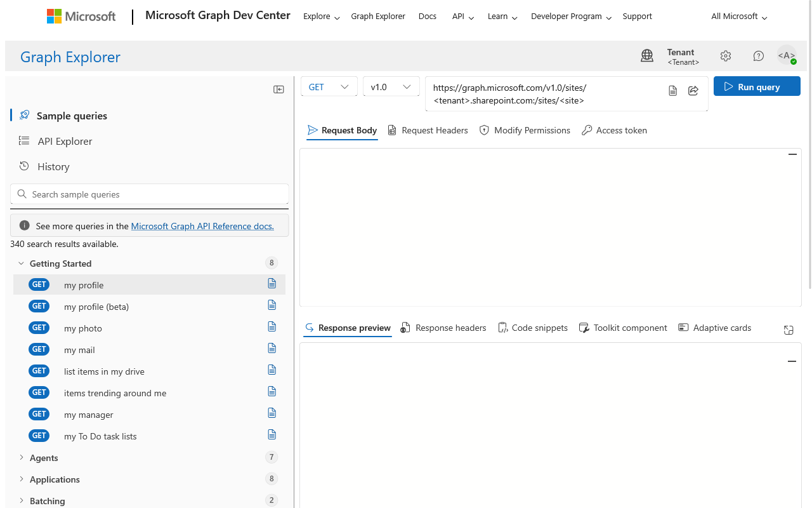The height and width of the screenshot is (508, 812).
Task: Open Microsoft Graph API Reference docs link
Action: pos(202,225)
